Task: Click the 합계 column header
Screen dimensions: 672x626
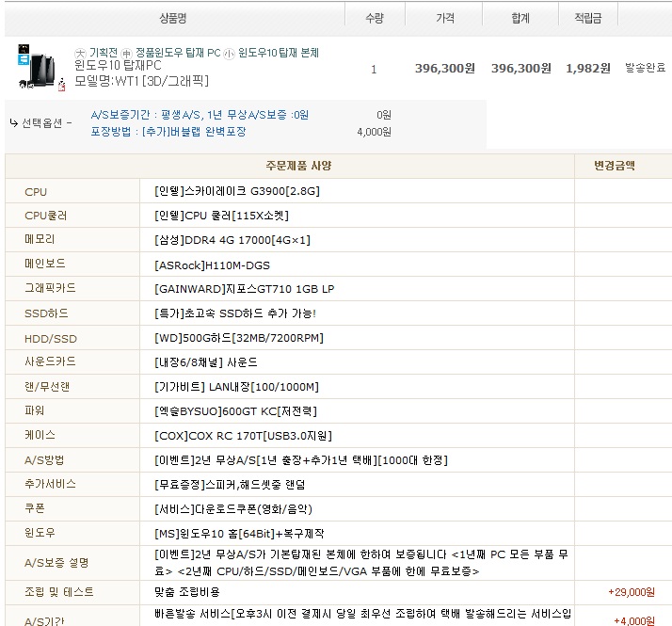Action: tap(520, 18)
